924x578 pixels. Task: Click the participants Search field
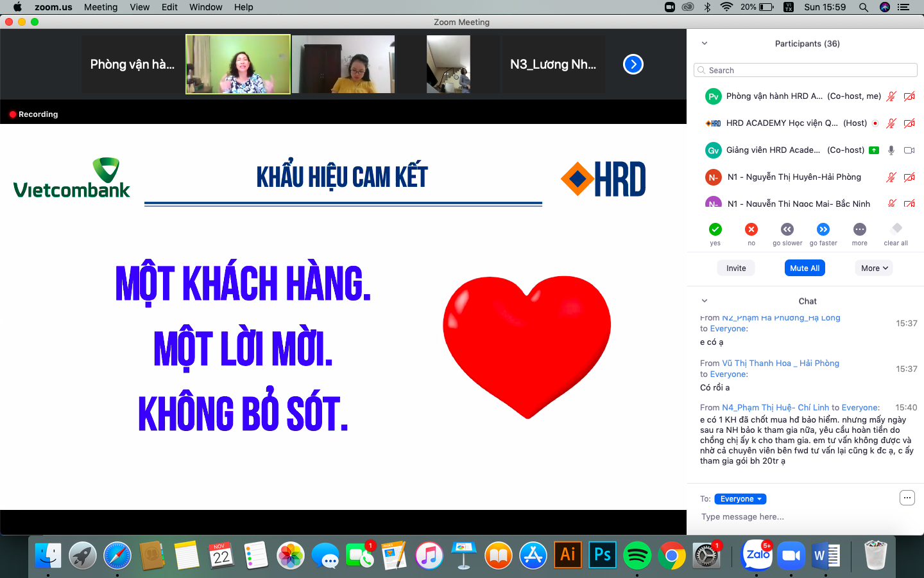coord(805,71)
